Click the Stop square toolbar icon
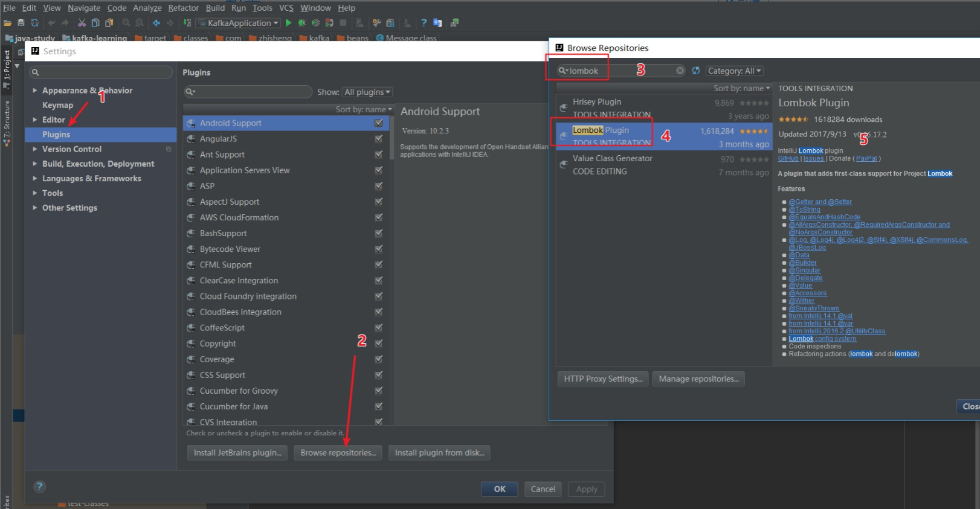The width and height of the screenshot is (980, 509). click(x=343, y=23)
